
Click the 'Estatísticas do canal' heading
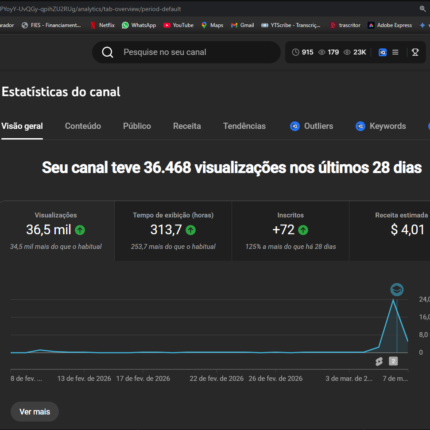tap(61, 92)
